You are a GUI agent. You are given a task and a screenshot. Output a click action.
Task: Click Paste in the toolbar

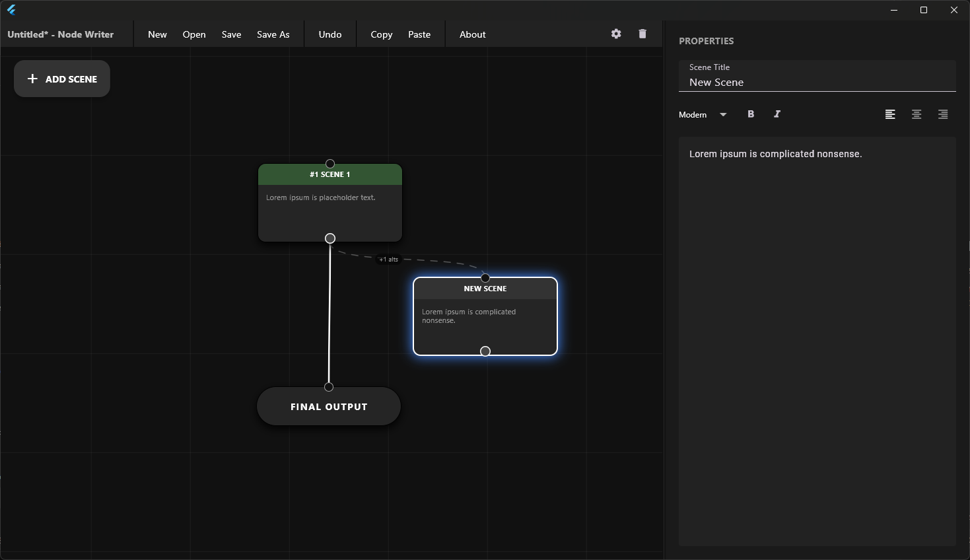pos(419,34)
